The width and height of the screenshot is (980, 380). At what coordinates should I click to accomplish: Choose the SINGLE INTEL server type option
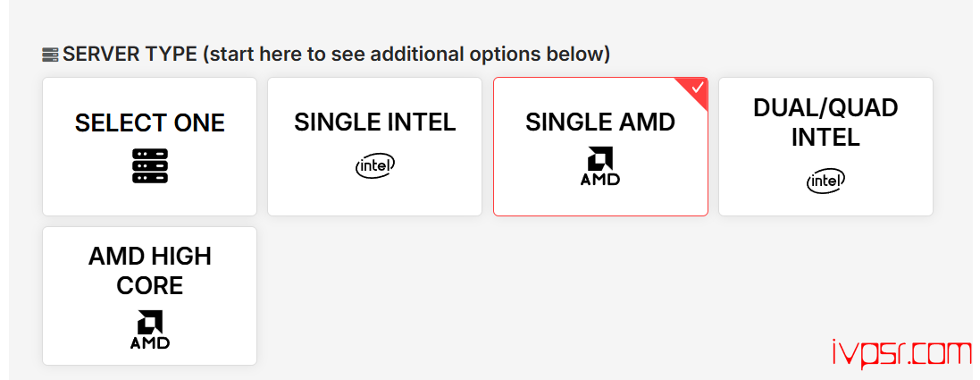point(375,147)
